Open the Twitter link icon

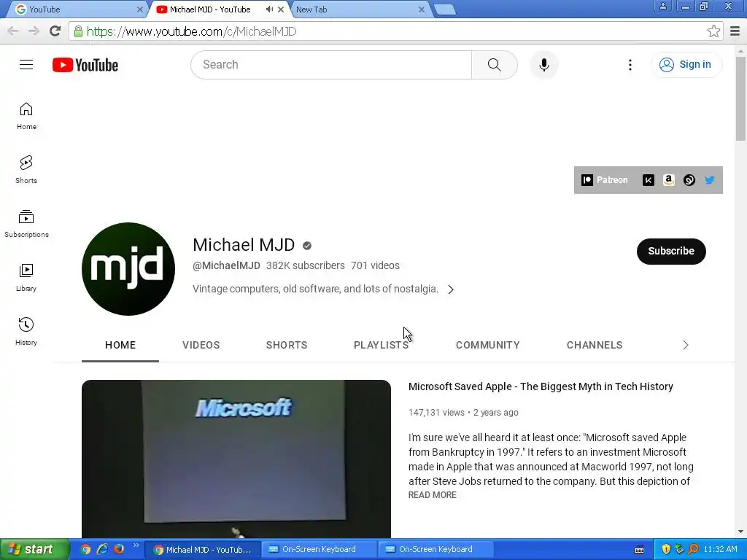(709, 180)
